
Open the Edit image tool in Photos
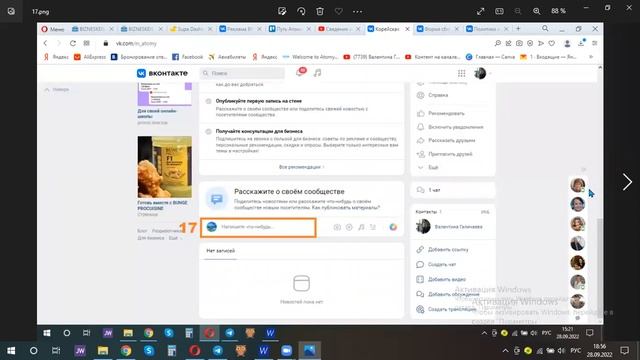pyautogui.click(x=282, y=11)
